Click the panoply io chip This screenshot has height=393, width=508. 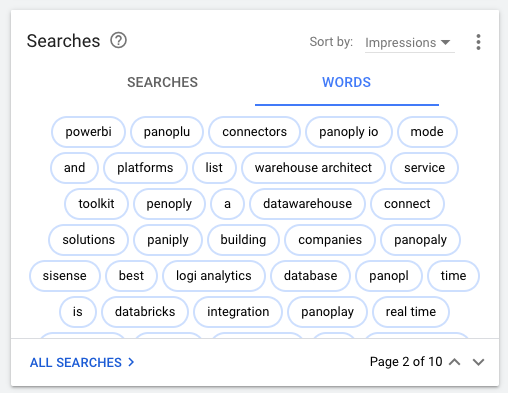pos(349,132)
